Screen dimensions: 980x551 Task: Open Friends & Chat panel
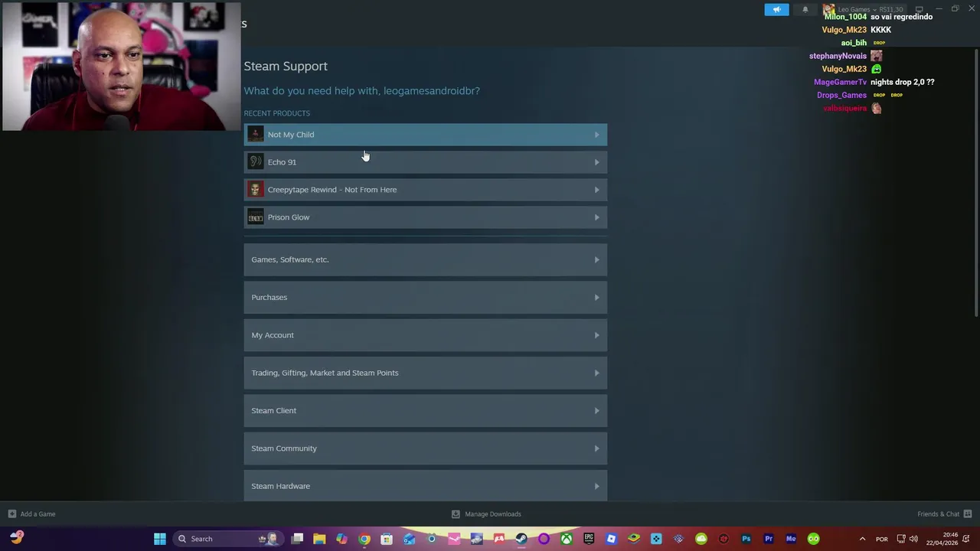point(945,514)
